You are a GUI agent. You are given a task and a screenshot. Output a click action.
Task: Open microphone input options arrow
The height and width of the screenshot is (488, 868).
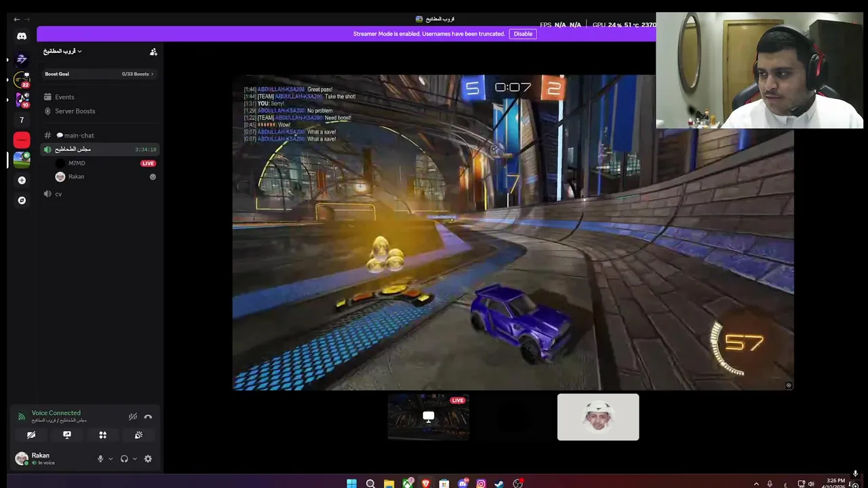pos(110,459)
